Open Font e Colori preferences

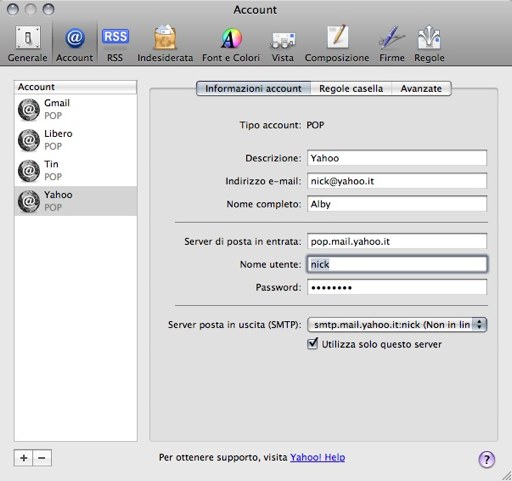click(231, 44)
